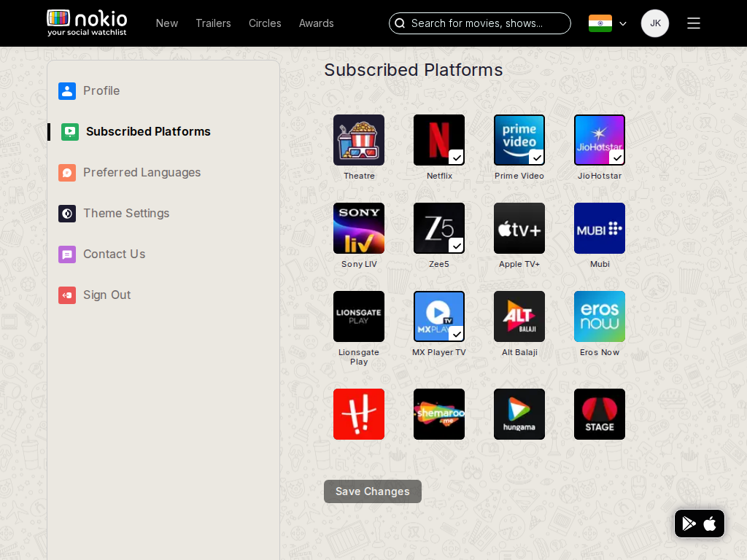
Task: Click the Subscribed Platforms green icon
Action: tap(70, 132)
